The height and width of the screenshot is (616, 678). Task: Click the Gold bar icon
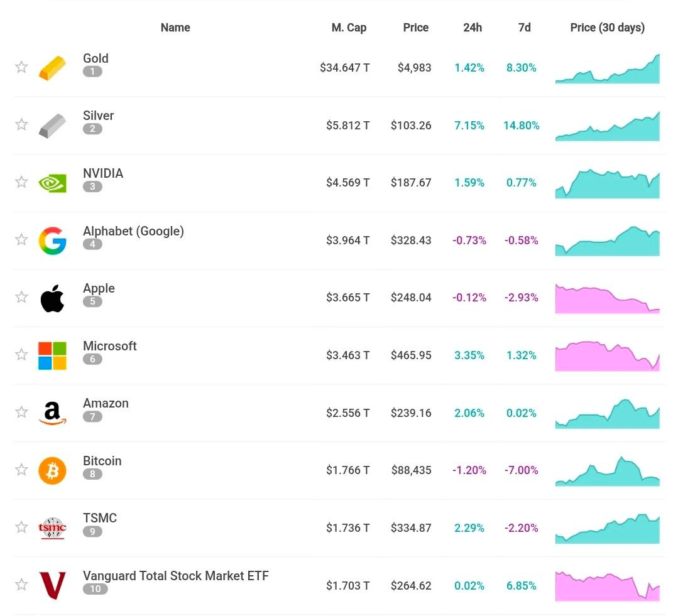pos(52,68)
